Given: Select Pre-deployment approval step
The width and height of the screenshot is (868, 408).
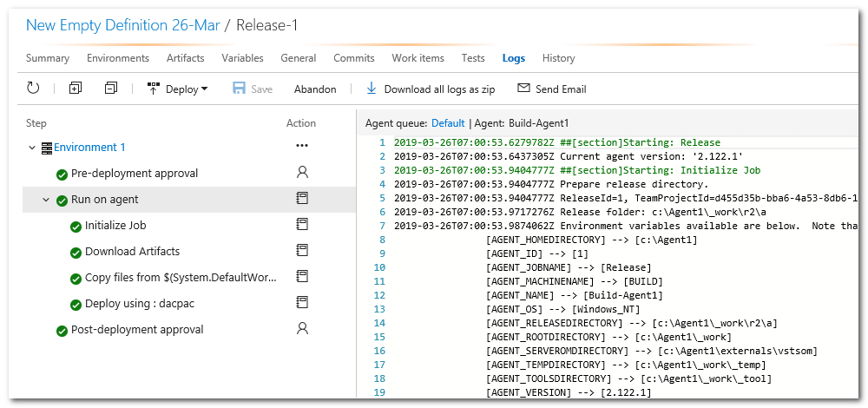Looking at the screenshot, I should 135,174.
